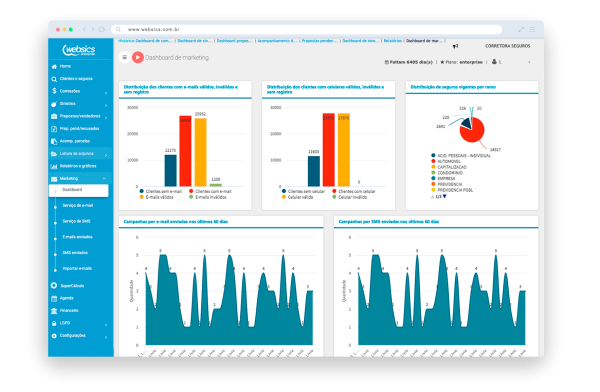
Task: Open the Dashboard de sin... history link
Action: pos(195,41)
